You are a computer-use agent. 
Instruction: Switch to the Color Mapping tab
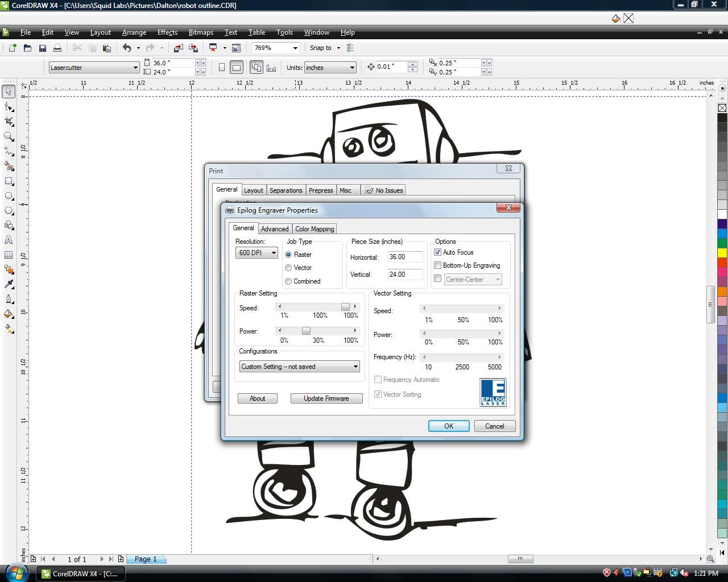(315, 229)
